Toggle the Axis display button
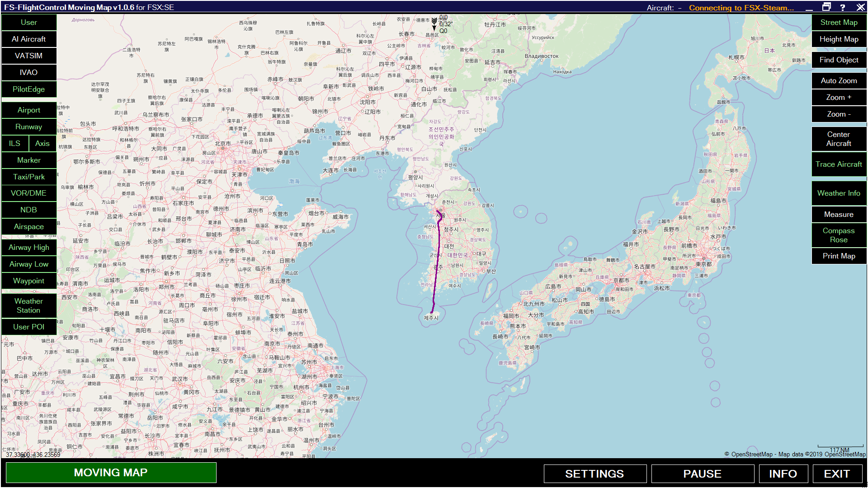868x488 pixels. tap(42, 143)
